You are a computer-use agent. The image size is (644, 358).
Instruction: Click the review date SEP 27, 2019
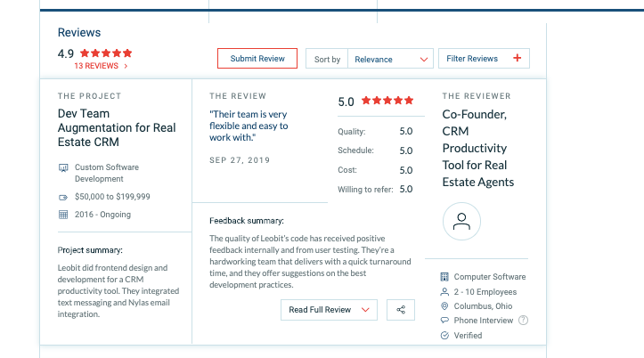point(240,160)
